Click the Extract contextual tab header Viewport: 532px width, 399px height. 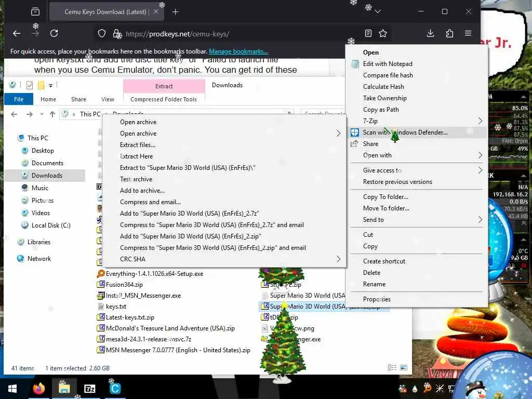[x=164, y=86]
